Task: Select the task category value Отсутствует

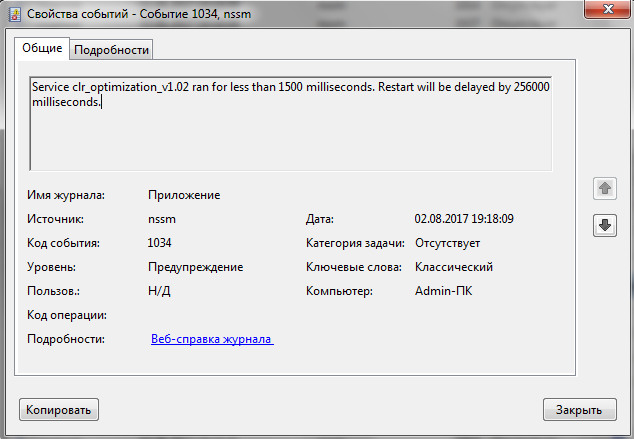Action: [x=447, y=243]
